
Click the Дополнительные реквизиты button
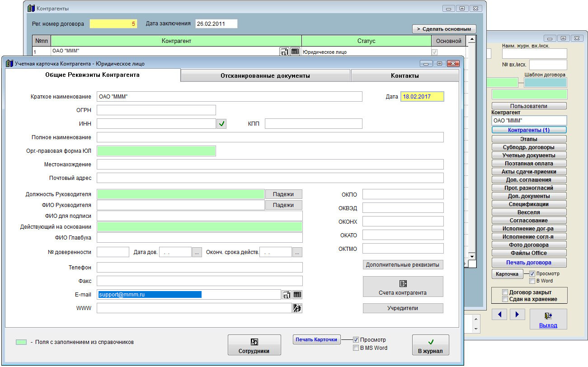pyautogui.click(x=403, y=264)
